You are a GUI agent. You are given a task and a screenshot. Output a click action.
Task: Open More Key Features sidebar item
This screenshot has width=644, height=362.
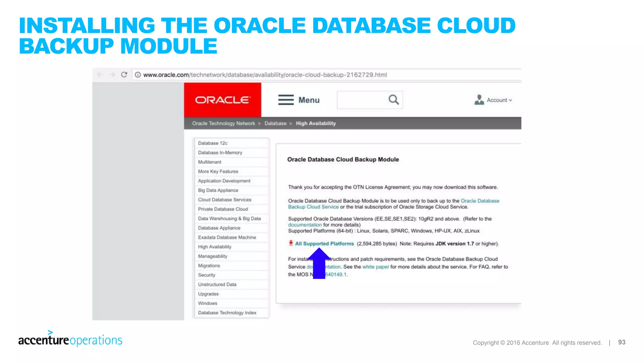coord(231,172)
